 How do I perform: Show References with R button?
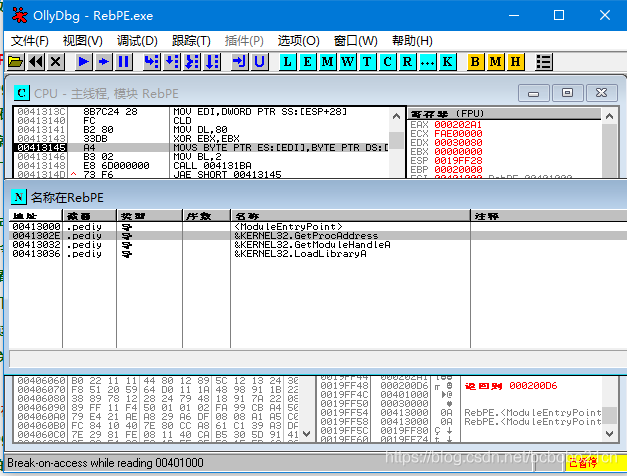(x=407, y=62)
